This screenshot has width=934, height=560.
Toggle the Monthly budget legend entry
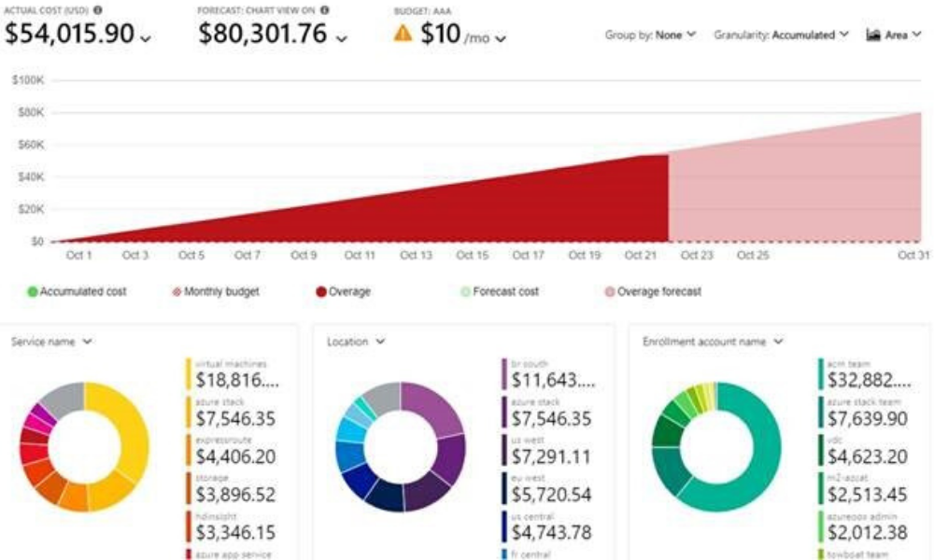coord(216,291)
